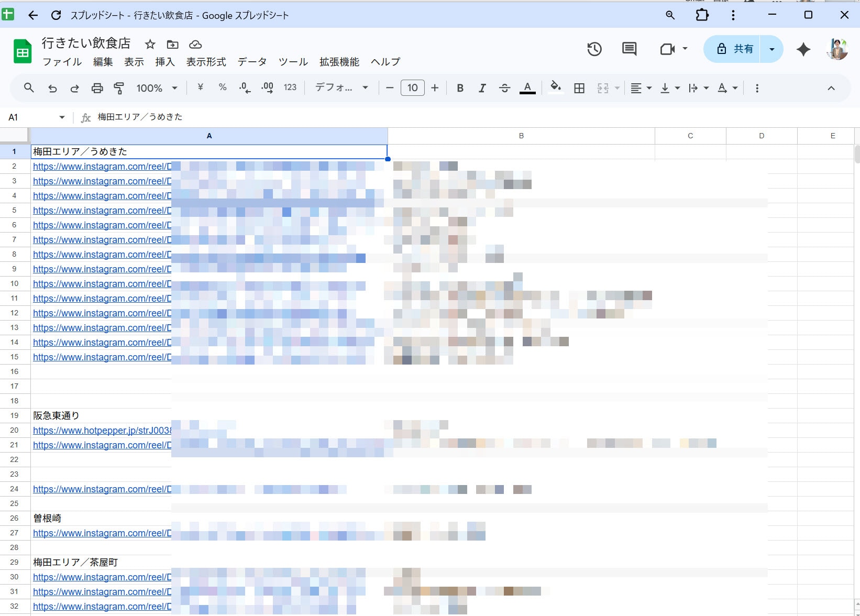Toggle strikethrough formatting
The width and height of the screenshot is (860, 616).
click(x=504, y=88)
